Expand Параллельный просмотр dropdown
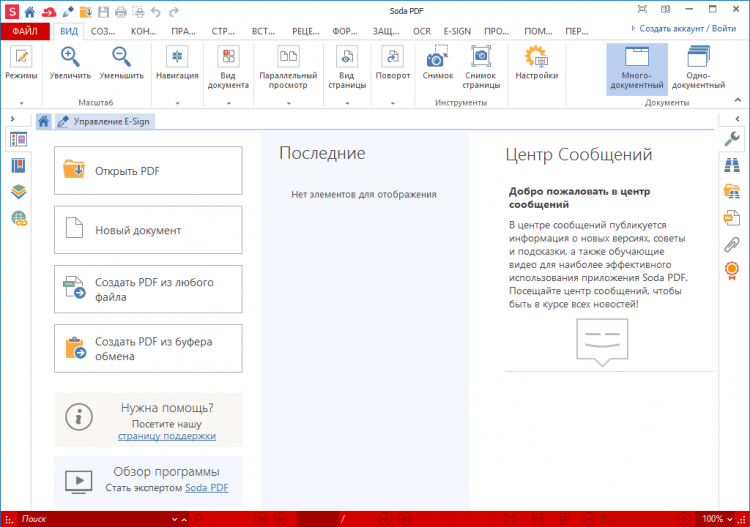This screenshot has height=527, width=750. tap(288, 103)
